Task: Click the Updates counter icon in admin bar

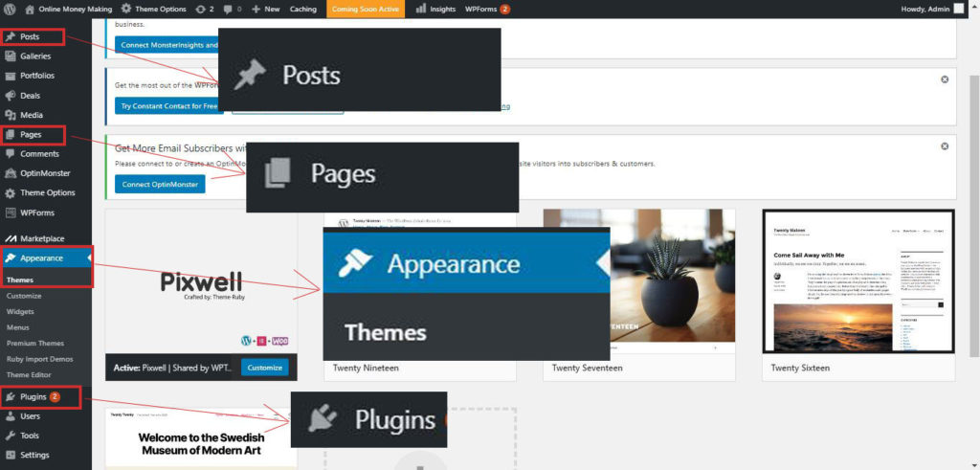Action: coord(198,9)
